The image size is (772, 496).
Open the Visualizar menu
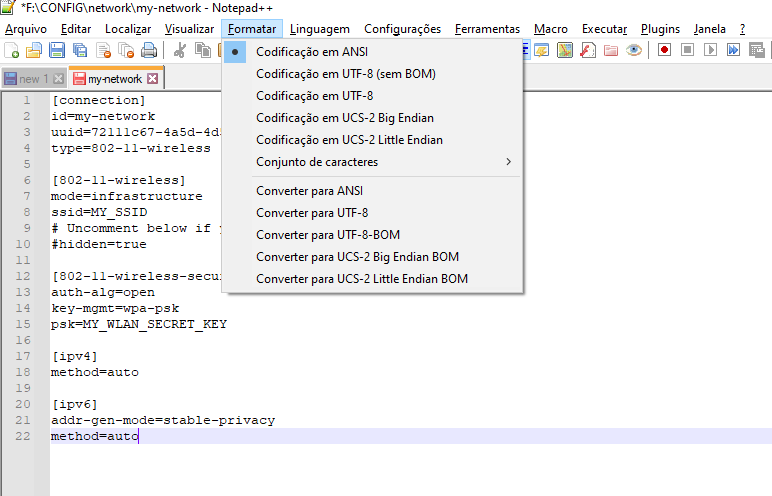(x=190, y=29)
